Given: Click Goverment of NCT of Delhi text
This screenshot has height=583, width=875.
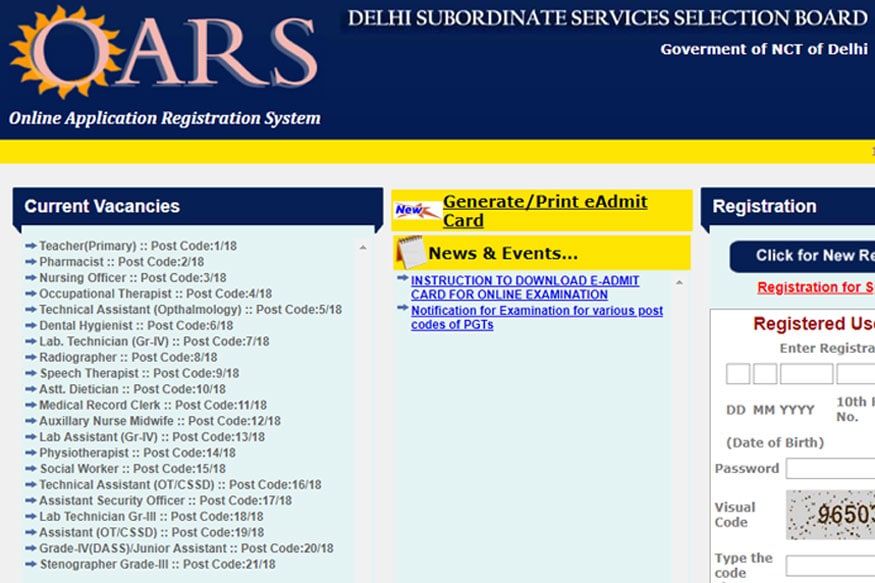Looking at the screenshot, I should click(764, 49).
